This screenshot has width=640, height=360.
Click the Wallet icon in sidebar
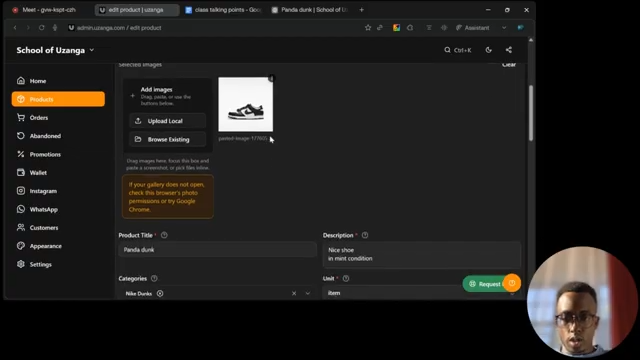point(21,172)
